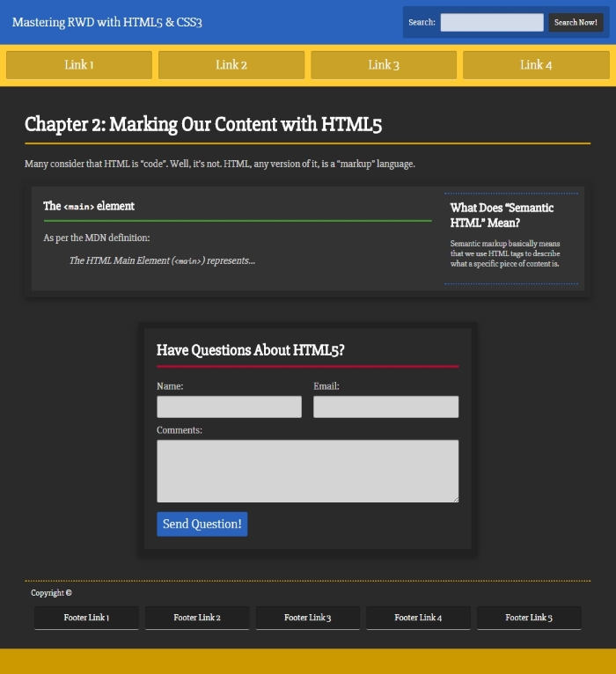Click the "The <main> element" heading
616x674 pixels.
[x=89, y=206]
